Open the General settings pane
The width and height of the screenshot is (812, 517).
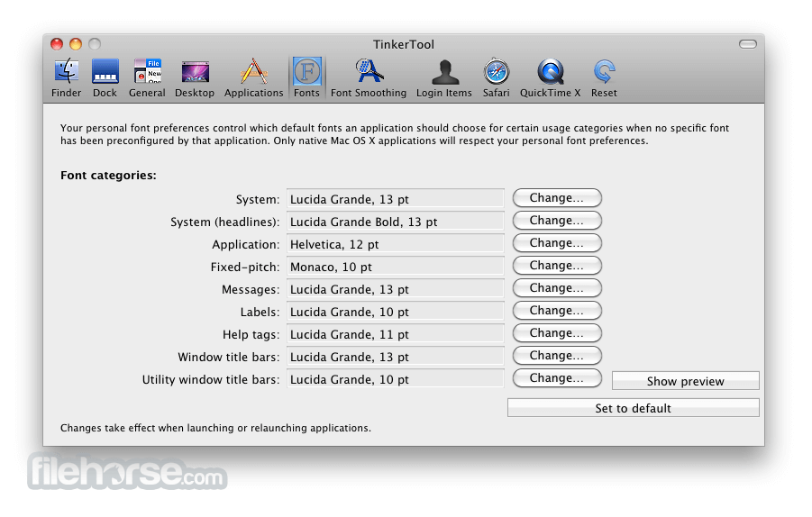point(147,77)
